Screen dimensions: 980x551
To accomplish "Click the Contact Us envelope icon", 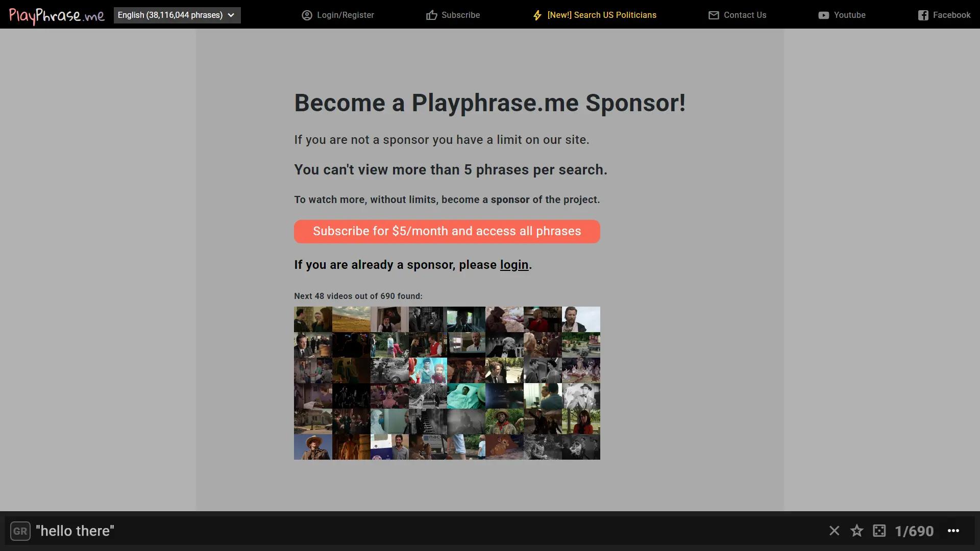I will pos(713,15).
